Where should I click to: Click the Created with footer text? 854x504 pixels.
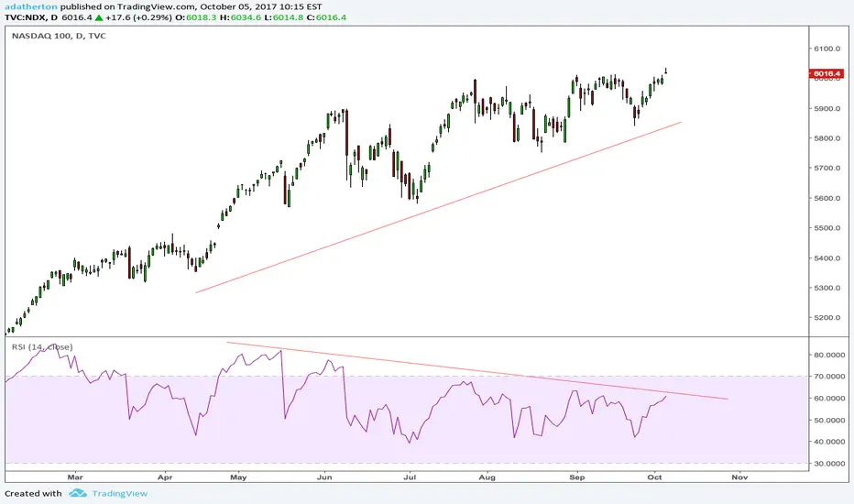tap(33, 493)
